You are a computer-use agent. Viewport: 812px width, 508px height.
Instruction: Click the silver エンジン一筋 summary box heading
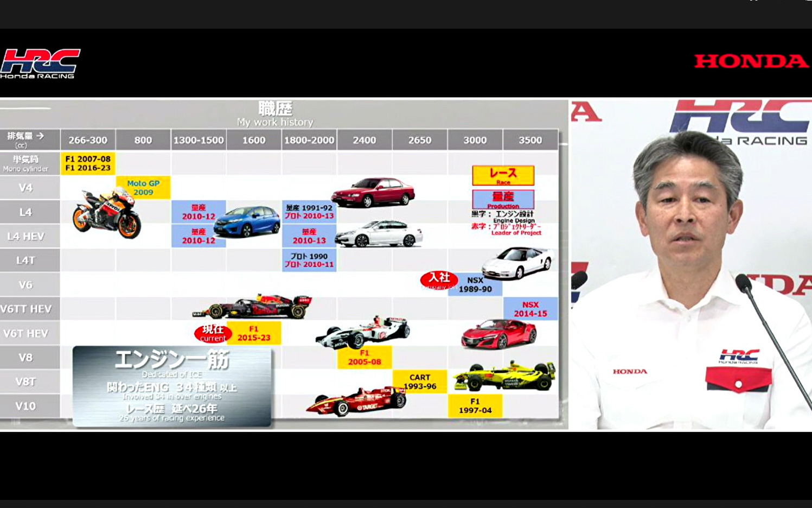[172, 359]
